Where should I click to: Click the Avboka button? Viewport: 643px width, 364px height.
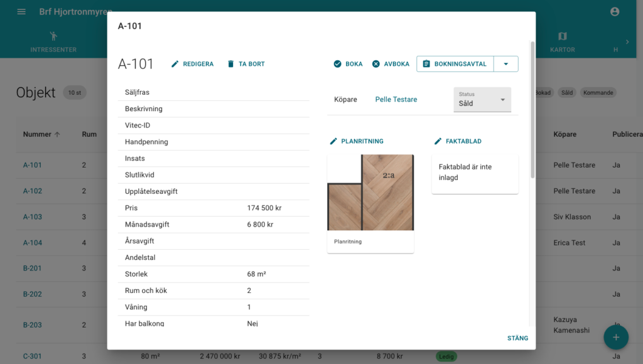391,64
